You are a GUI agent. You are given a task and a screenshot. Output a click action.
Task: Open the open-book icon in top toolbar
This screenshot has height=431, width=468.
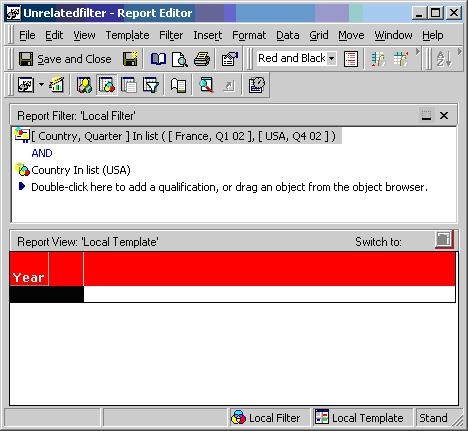point(158,59)
